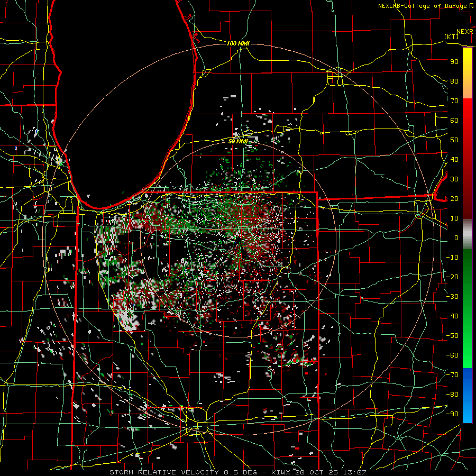This screenshot has height=476, width=476.
Task: Click the -40 value on the velocity scale
Action: pos(452,316)
